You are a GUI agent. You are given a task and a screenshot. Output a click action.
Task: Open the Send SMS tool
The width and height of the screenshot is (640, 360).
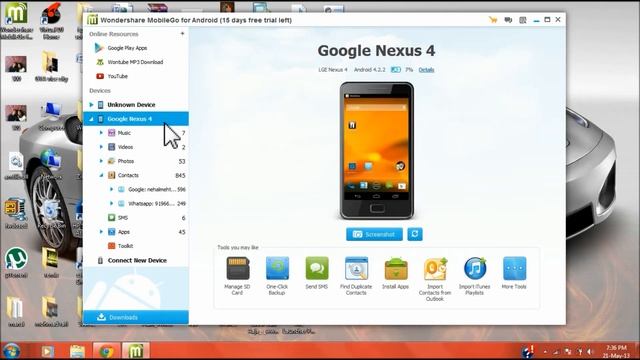click(x=317, y=273)
